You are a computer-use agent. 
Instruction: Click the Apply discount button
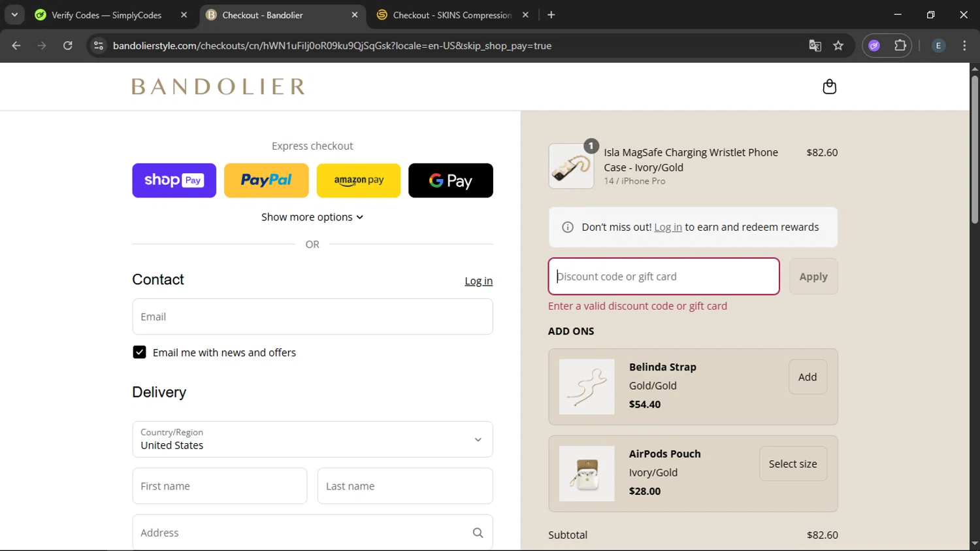click(x=813, y=276)
